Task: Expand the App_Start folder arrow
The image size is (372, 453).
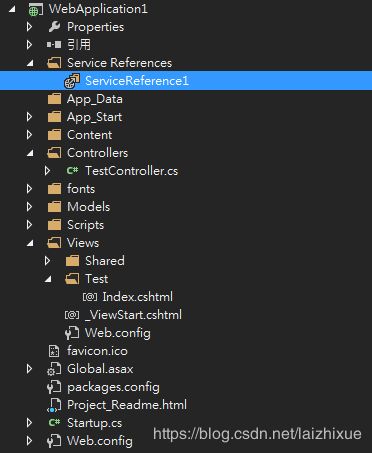Action: pos(29,117)
